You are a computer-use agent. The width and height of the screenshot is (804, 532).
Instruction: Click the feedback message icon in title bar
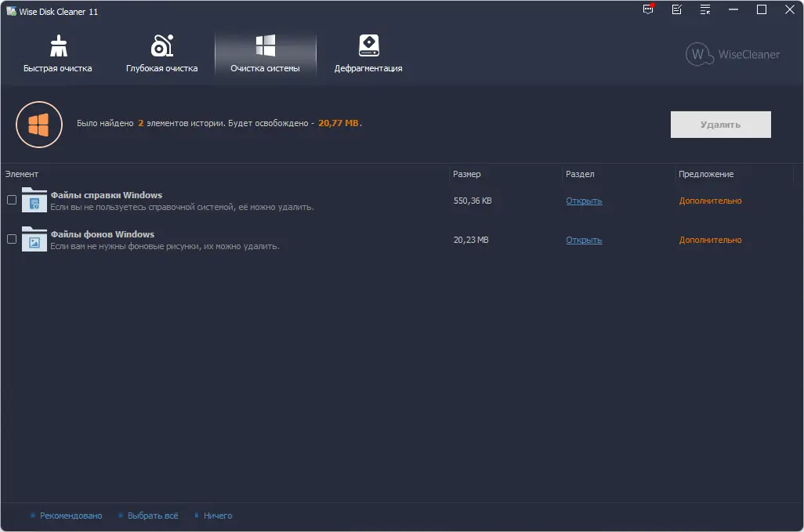coord(649,9)
